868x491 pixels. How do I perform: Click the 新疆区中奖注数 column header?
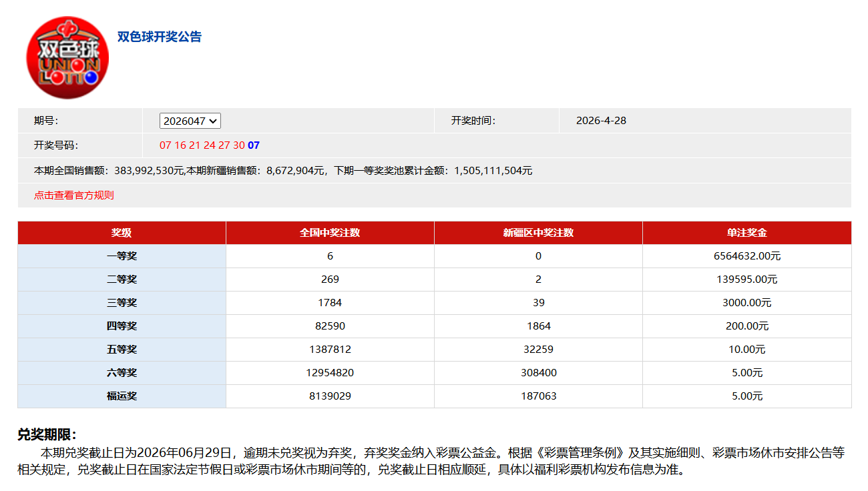tap(538, 233)
